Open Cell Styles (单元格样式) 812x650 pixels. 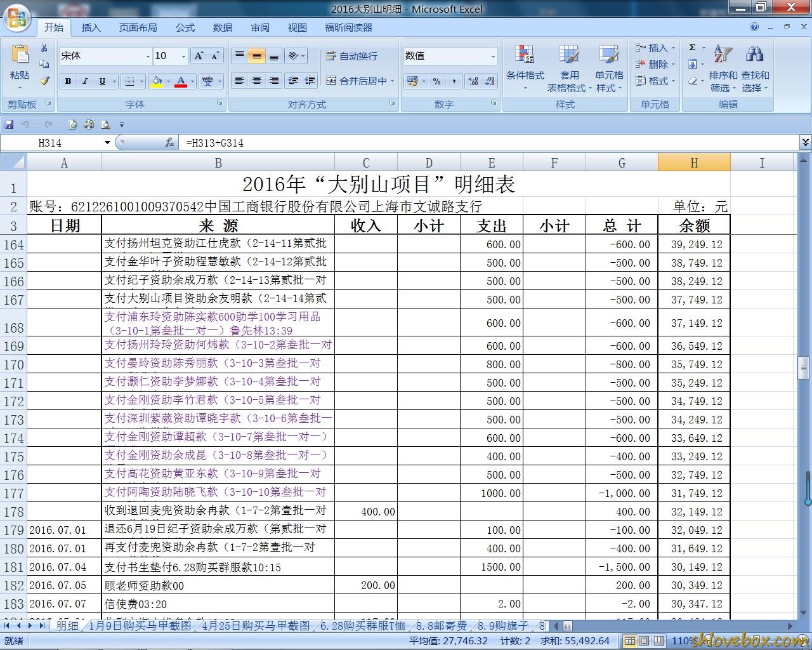point(609,69)
